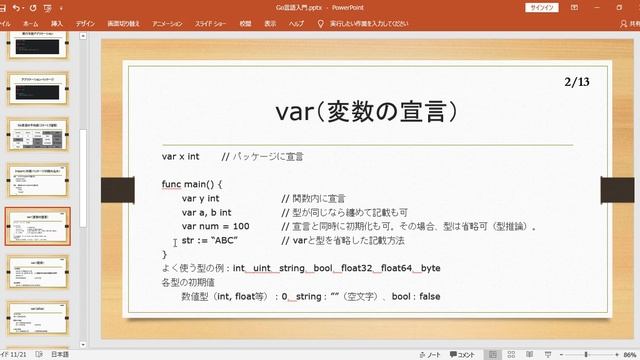Screen dimensions: 640x360
Task: Click the comment '// varと型を省略した記載方法'
Action: click(343, 240)
